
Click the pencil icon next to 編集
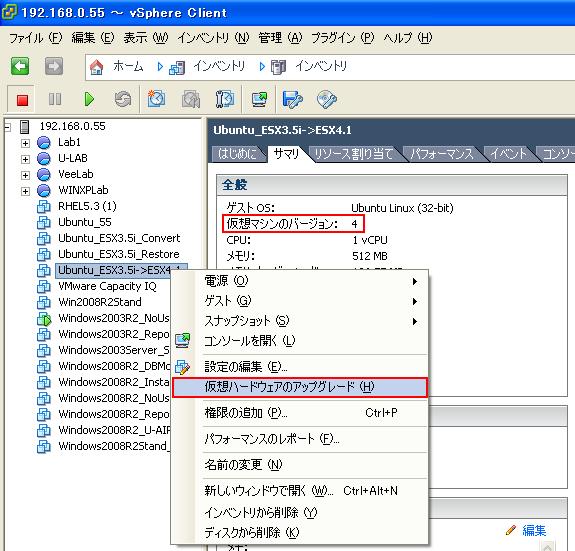click(510, 530)
